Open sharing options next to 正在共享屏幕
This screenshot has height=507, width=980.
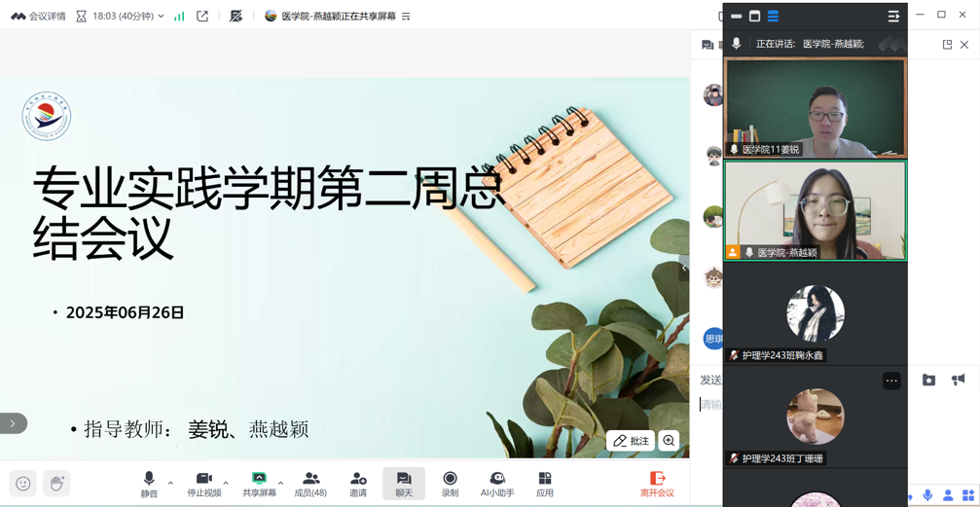point(406,17)
